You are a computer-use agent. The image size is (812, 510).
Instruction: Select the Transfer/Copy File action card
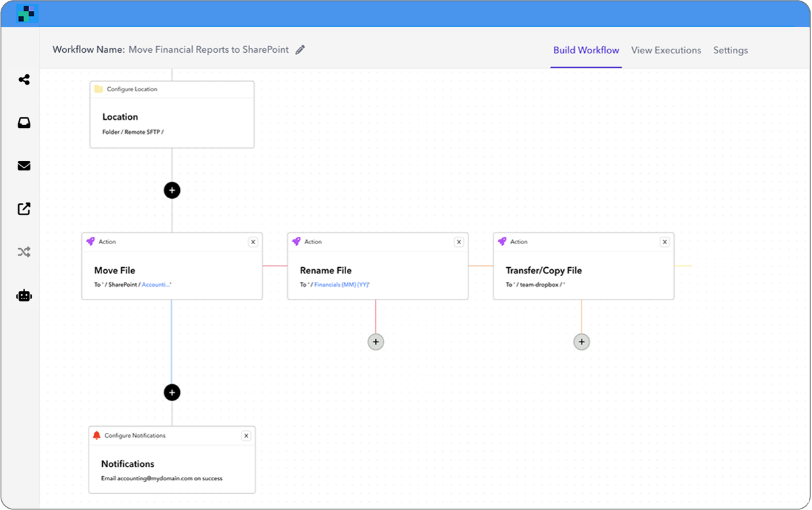point(583,266)
